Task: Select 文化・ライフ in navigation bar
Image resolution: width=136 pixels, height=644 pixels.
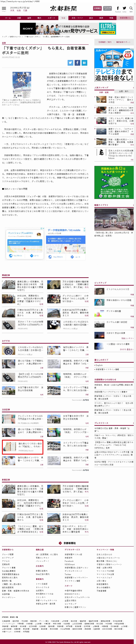Action: (x=77, y=18)
